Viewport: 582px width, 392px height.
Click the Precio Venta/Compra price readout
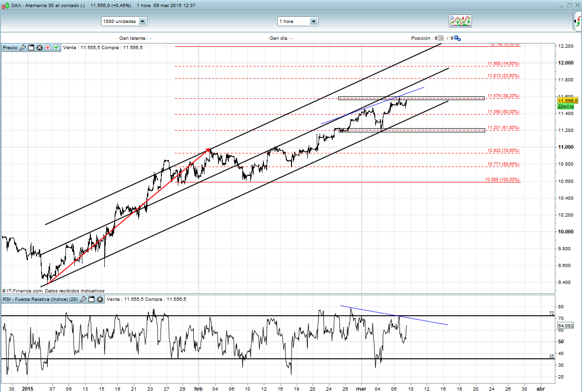[102, 48]
